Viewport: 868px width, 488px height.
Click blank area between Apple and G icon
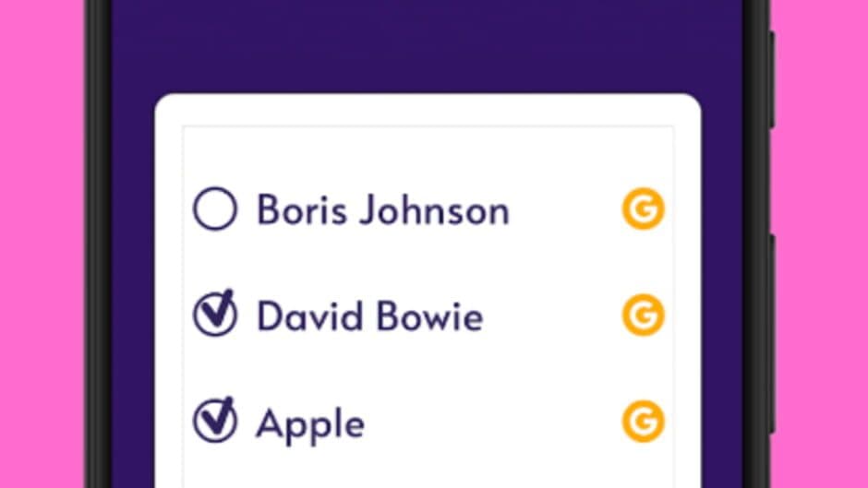(493, 422)
